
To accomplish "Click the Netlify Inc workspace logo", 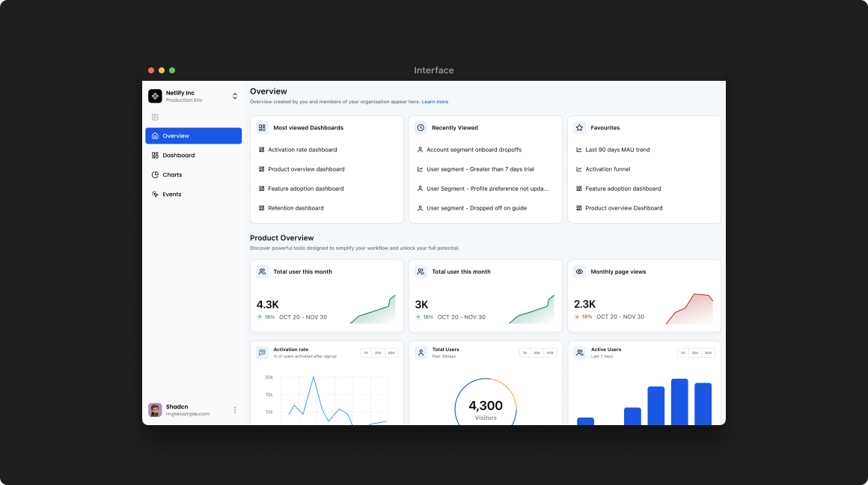I will [x=155, y=96].
